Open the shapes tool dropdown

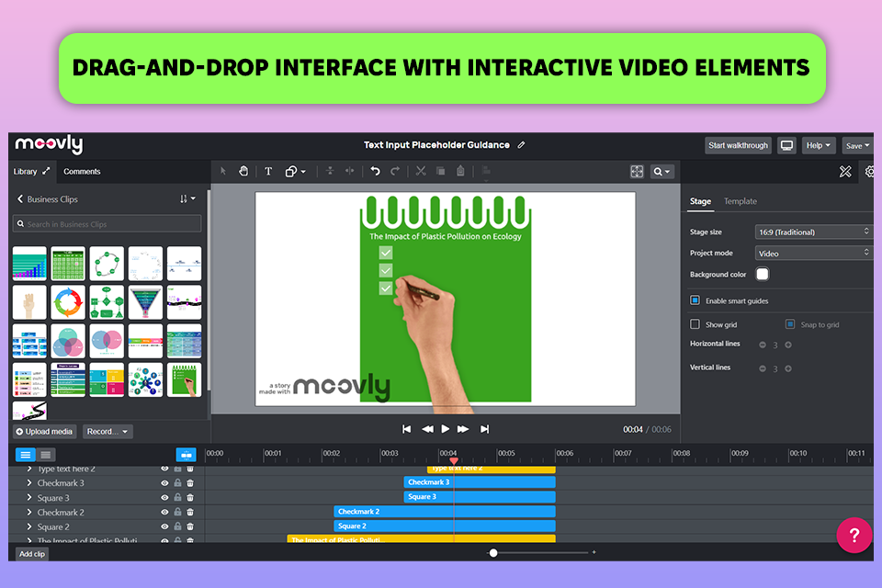point(295,171)
